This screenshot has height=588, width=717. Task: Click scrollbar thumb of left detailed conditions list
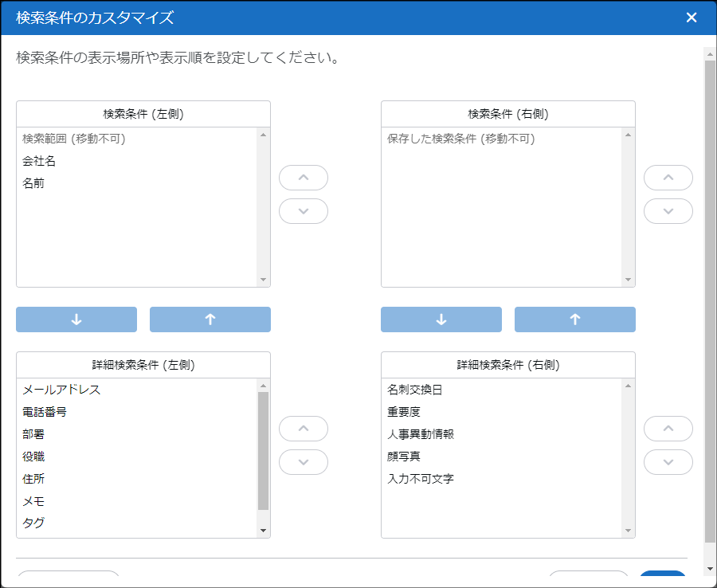264,450
